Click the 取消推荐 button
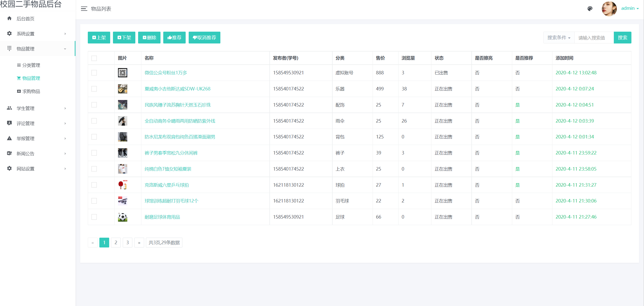This screenshot has height=306, width=644. (x=204, y=38)
